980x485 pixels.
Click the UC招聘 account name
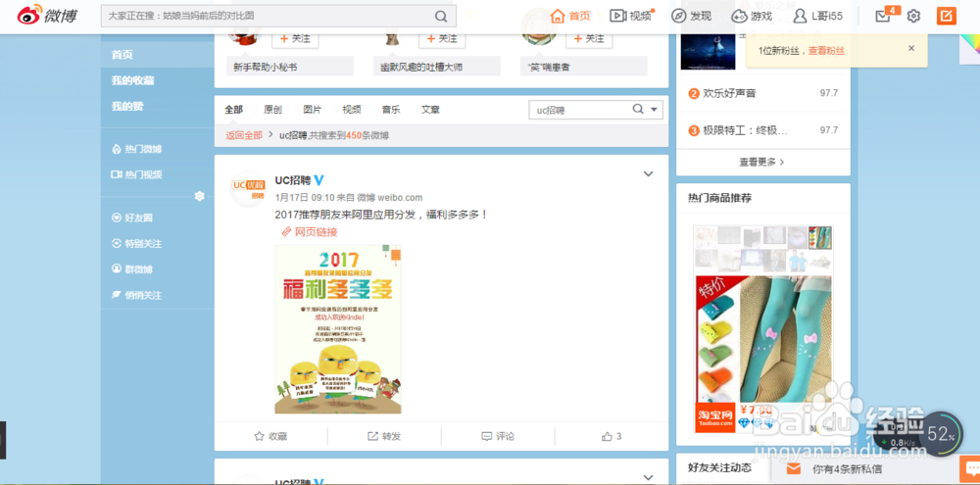click(292, 180)
